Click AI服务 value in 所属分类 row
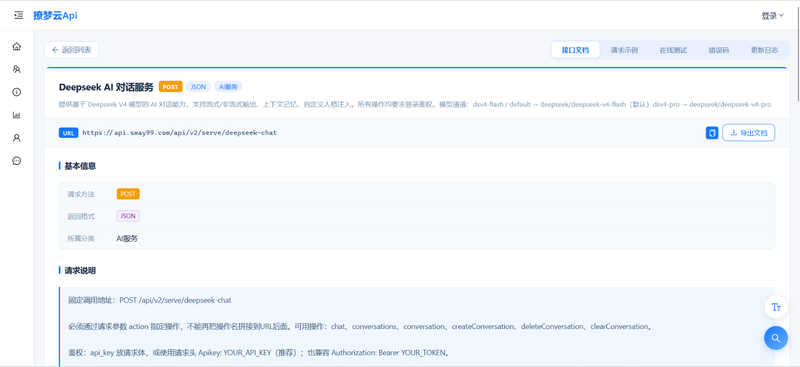 (x=127, y=238)
